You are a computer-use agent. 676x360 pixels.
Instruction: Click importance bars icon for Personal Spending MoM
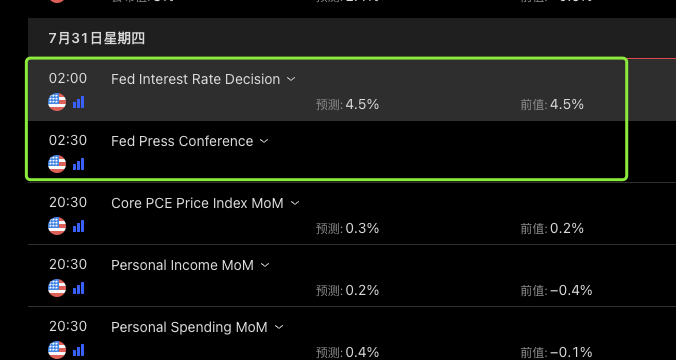click(x=78, y=350)
